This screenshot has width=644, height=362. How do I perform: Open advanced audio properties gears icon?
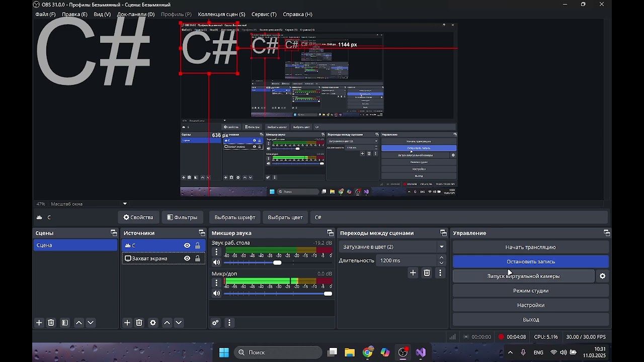point(215,323)
